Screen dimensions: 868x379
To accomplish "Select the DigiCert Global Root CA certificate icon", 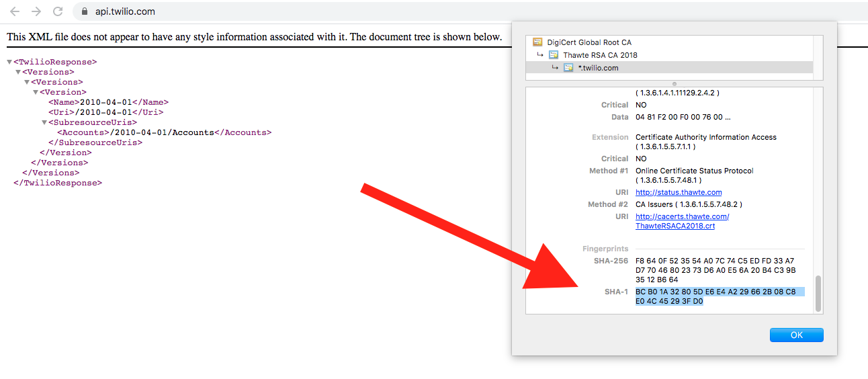I will coord(537,42).
